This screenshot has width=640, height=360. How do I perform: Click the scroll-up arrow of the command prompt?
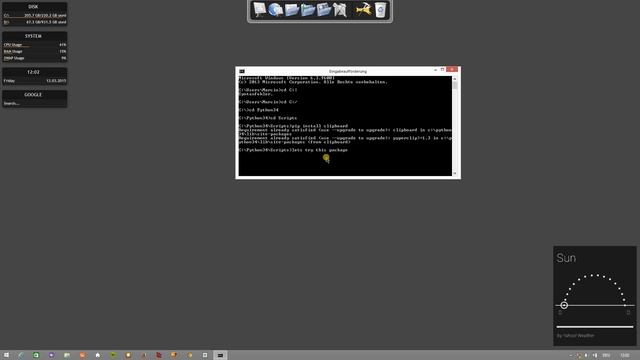click(455, 78)
